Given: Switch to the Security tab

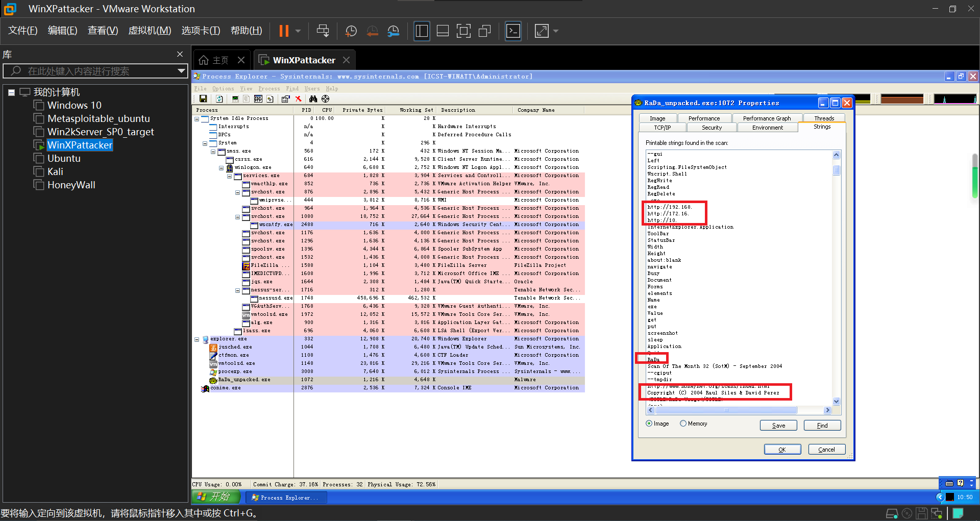Looking at the screenshot, I should coord(712,128).
